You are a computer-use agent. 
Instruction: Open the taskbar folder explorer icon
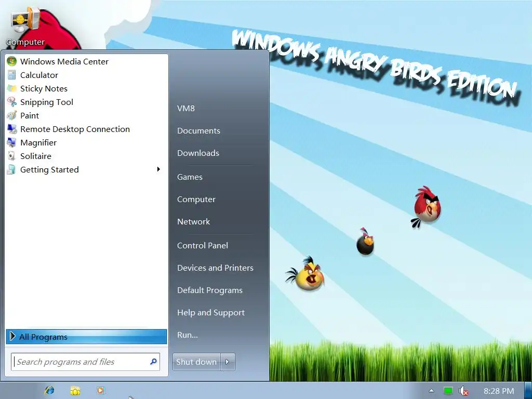point(75,391)
